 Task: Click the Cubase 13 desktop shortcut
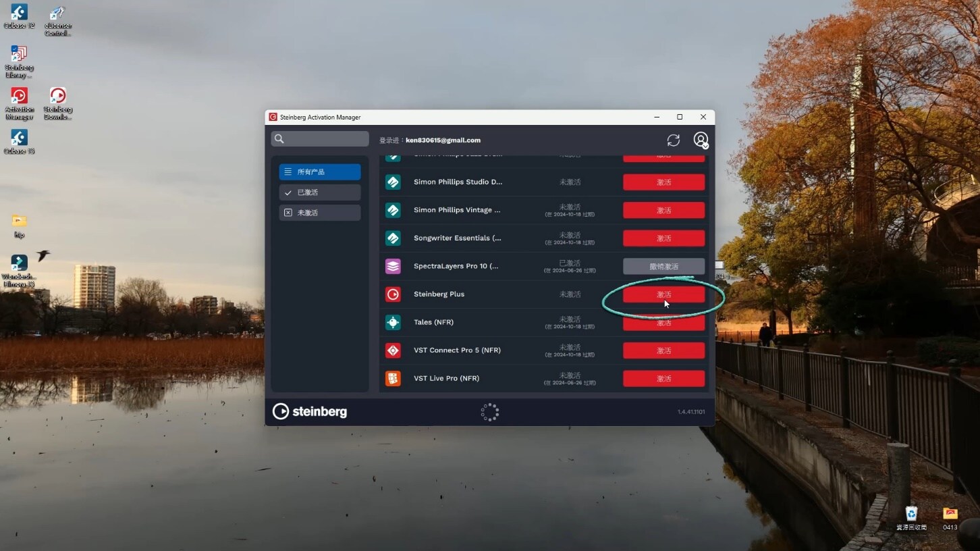pyautogui.click(x=19, y=139)
